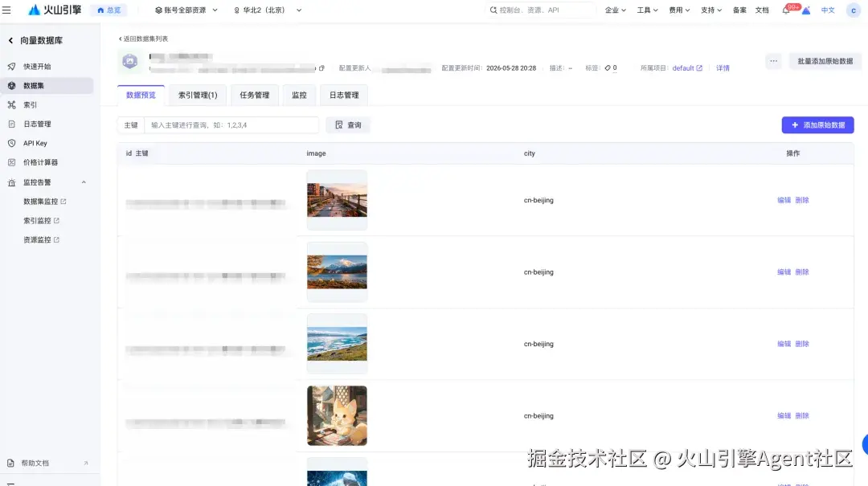The height and width of the screenshot is (486, 868).
Task: Copy the dataset name icon
Action: [x=321, y=68]
